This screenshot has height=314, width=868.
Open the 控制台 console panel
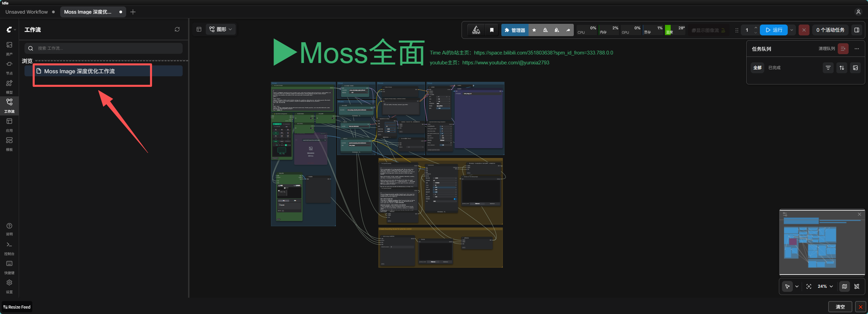pyautogui.click(x=9, y=248)
